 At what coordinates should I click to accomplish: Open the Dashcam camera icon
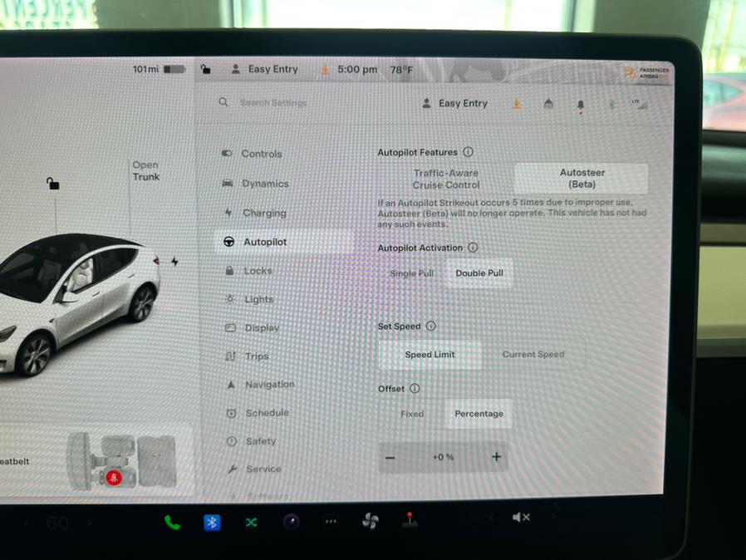point(291,522)
